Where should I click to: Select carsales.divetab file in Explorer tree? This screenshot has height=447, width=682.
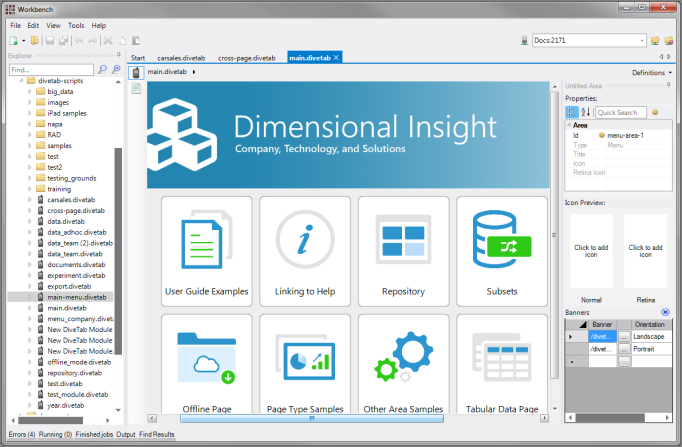click(71, 200)
